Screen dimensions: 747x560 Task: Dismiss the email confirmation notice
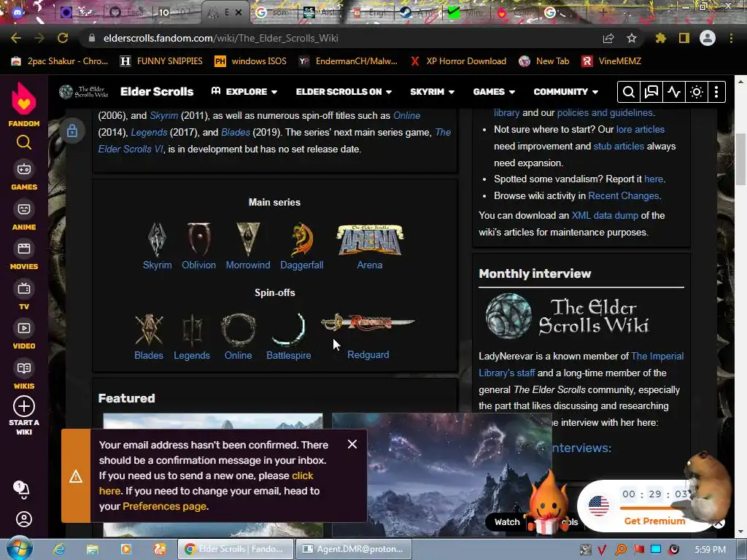point(352,444)
